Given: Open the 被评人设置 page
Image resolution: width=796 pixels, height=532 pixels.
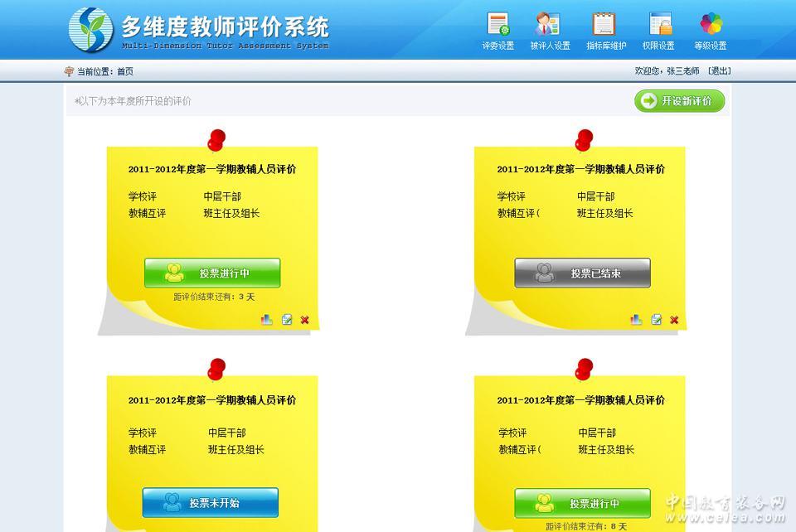Looking at the screenshot, I should [550, 31].
